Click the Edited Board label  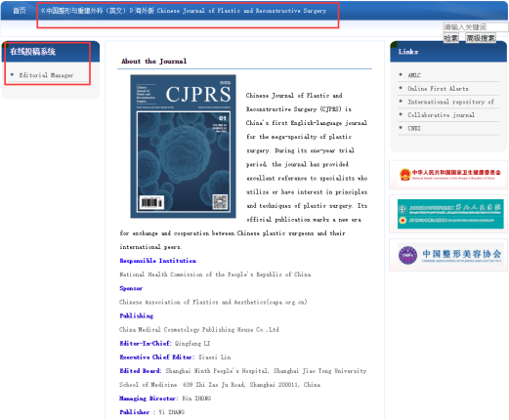[x=141, y=371]
